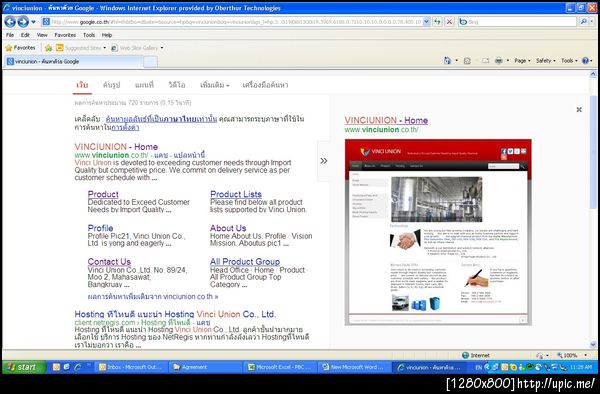
Task: Open the command bar Tools dropdown
Action: [x=569, y=60]
